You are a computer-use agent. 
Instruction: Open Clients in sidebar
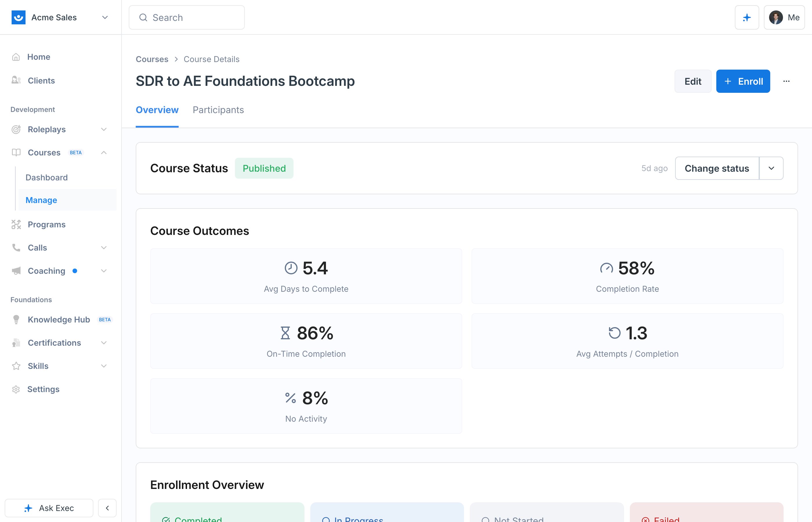point(41,80)
